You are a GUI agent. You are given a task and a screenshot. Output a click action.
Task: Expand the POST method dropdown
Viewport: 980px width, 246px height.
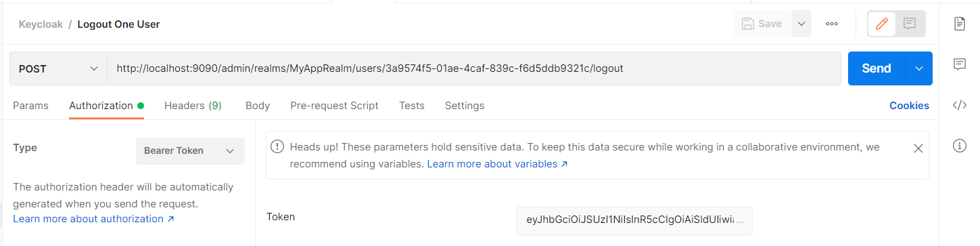pyautogui.click(x=58, y=68)
